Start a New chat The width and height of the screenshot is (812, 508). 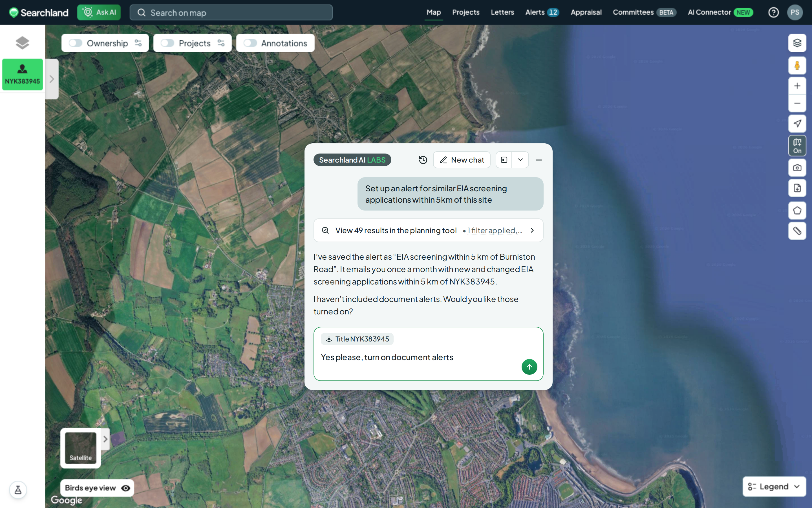click(462, 160)
